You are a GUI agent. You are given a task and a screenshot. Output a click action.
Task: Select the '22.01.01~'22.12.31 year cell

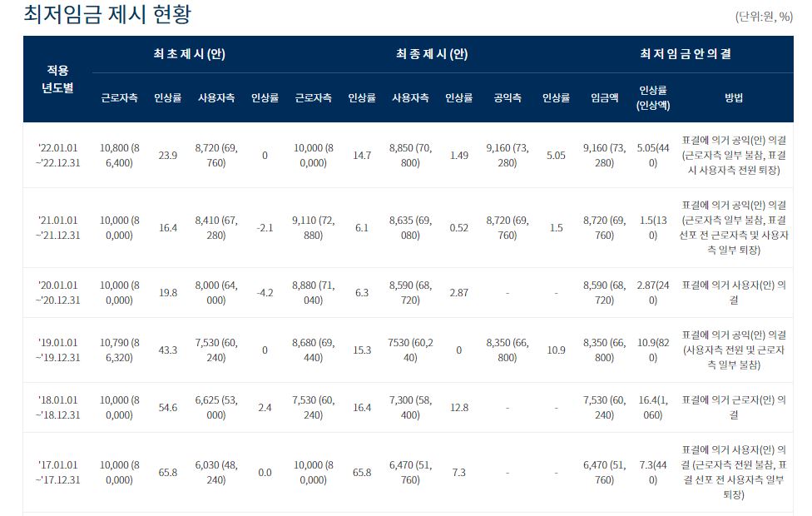point(57,156)
